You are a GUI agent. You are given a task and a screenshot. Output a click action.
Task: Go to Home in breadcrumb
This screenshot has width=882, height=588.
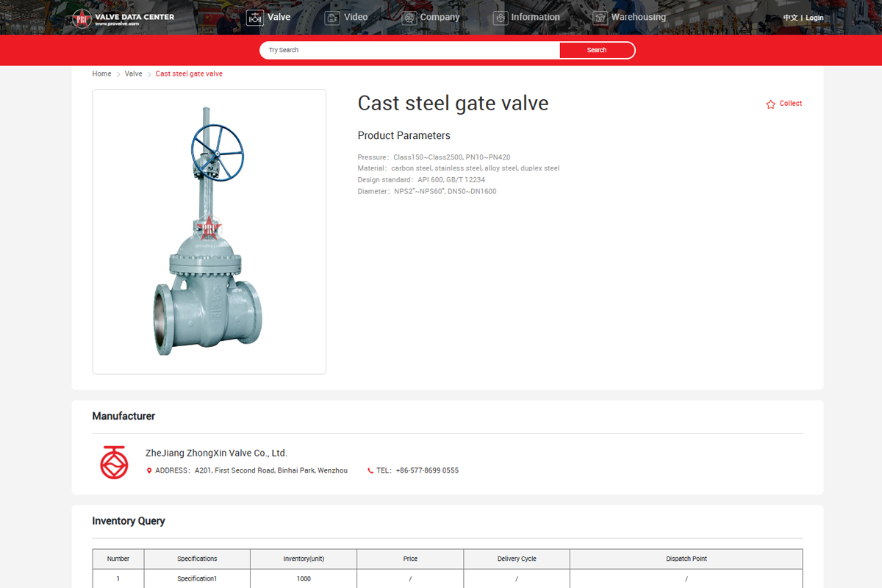coord(101,73)
